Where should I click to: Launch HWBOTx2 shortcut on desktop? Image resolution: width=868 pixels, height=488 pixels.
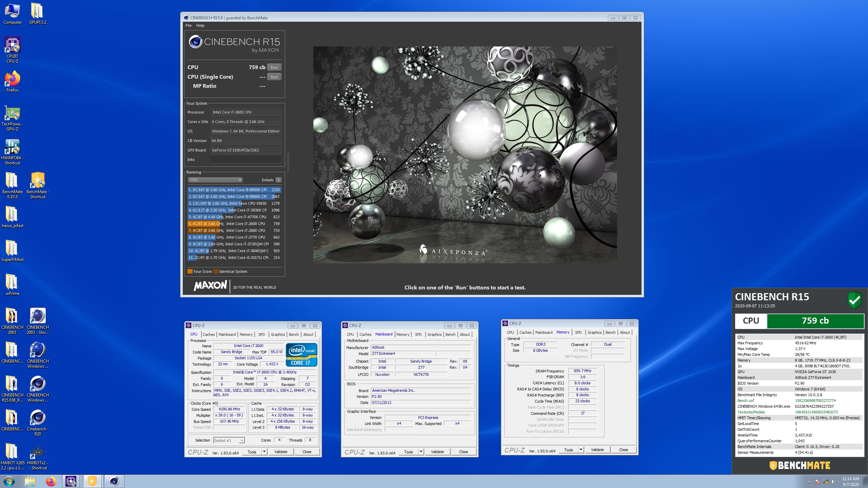click(38, 456)
